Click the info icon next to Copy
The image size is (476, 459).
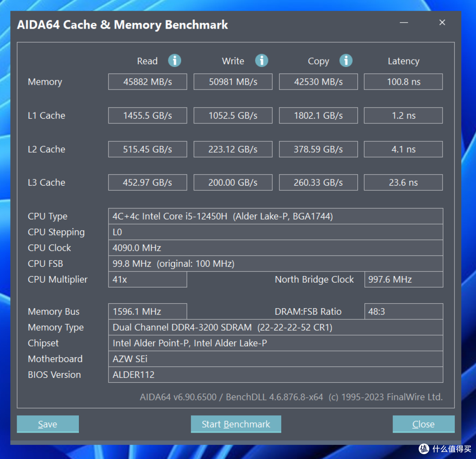tap(346, 60)
